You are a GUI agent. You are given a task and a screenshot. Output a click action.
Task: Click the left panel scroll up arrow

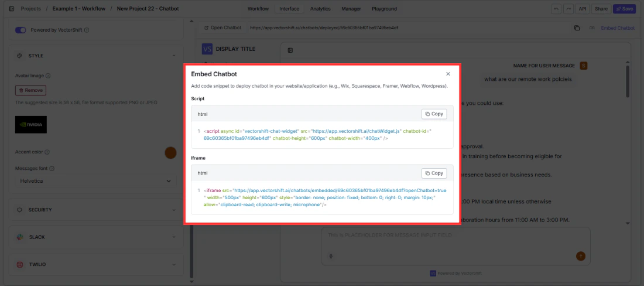coord(191,22)
